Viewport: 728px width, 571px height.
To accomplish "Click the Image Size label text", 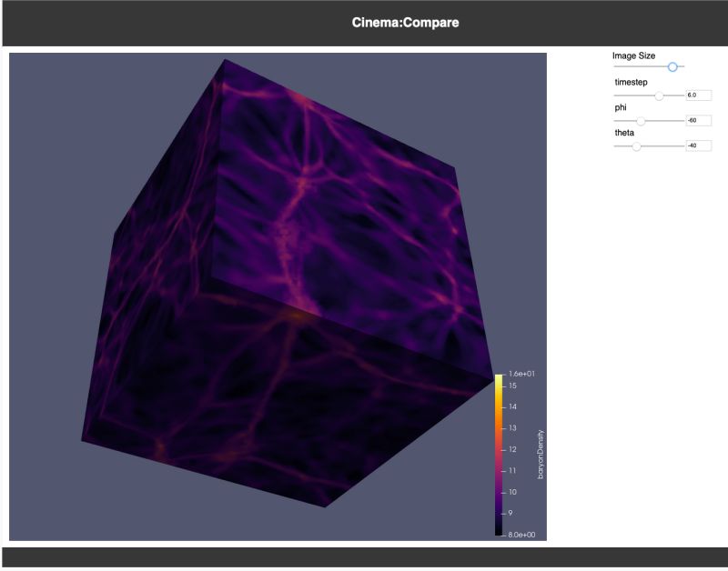I will tap(633, 55).
